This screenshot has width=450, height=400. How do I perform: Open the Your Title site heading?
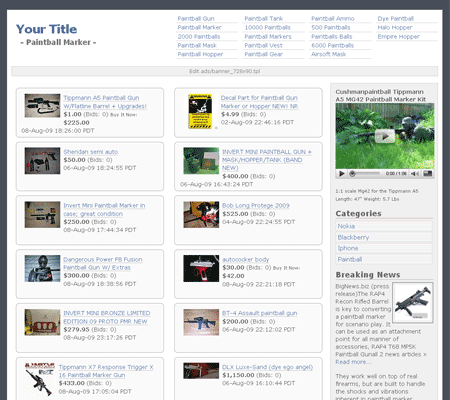point(46,29)
